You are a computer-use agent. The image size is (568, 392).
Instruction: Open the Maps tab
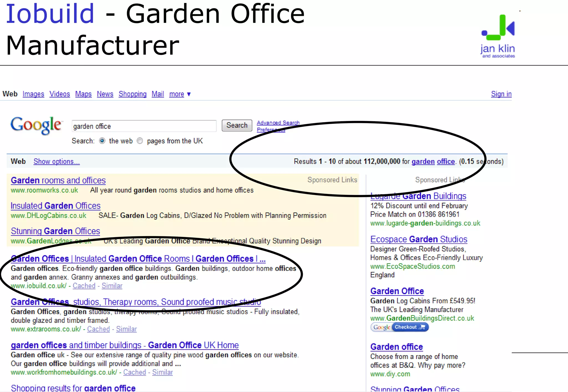tap(83, 94)
